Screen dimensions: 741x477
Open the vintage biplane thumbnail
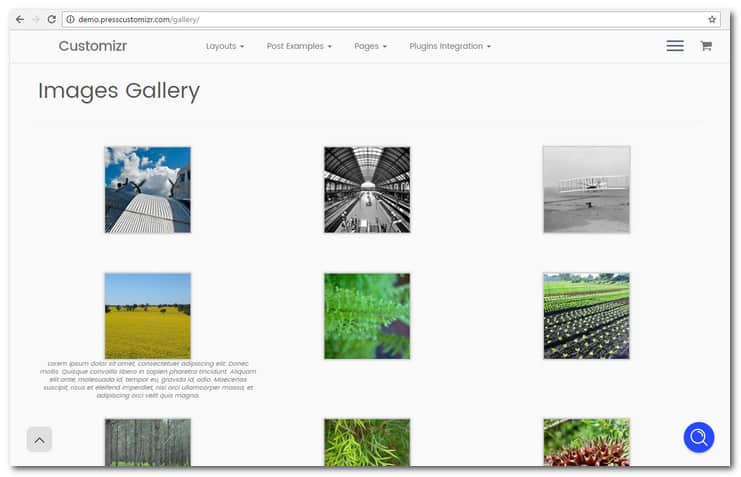[x=586, y=190]
